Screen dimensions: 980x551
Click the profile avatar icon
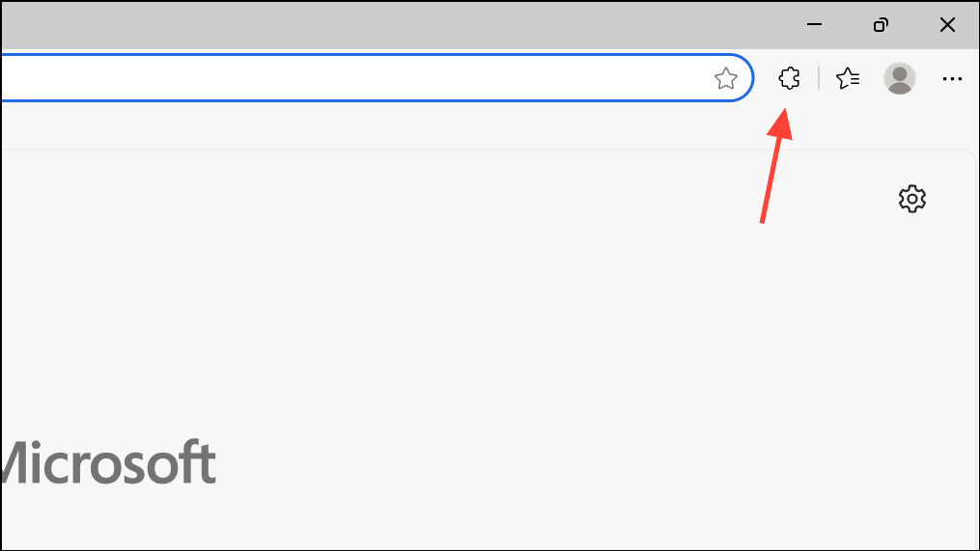pyautogui.click(x=900, y=79)
